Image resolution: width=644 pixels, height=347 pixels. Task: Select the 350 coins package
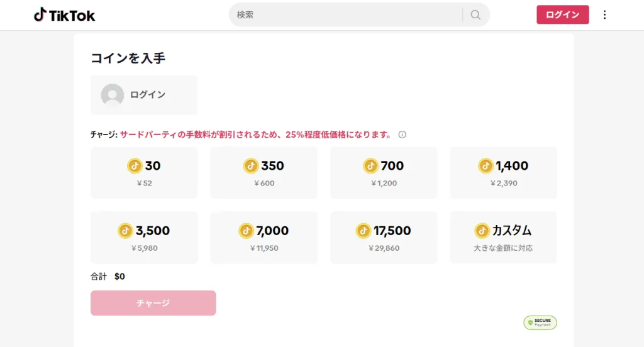pyautogui.click(x=264, y=173)
